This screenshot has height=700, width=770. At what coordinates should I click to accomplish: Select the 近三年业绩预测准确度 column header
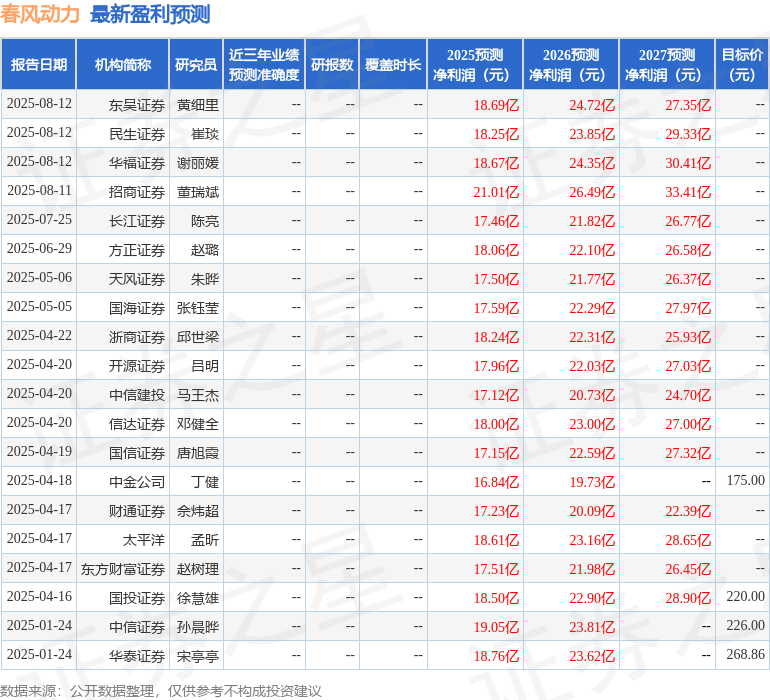(264, 64)
